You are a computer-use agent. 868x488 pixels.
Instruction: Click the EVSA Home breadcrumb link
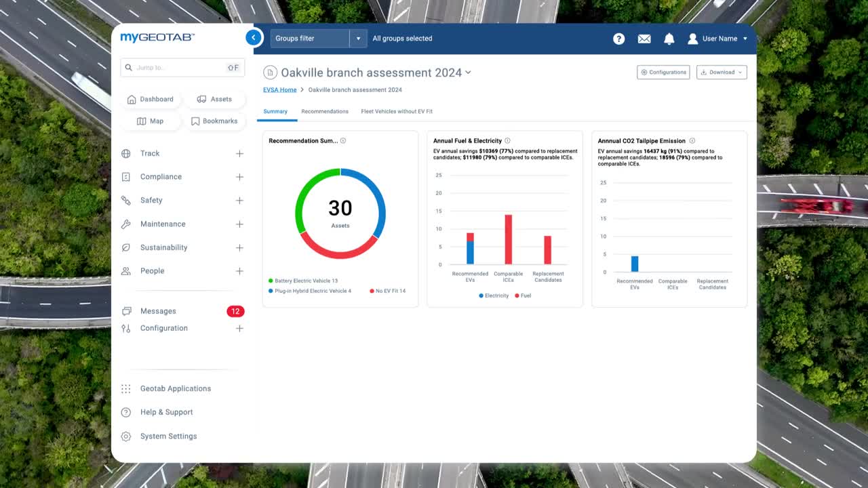coord(279,89)
